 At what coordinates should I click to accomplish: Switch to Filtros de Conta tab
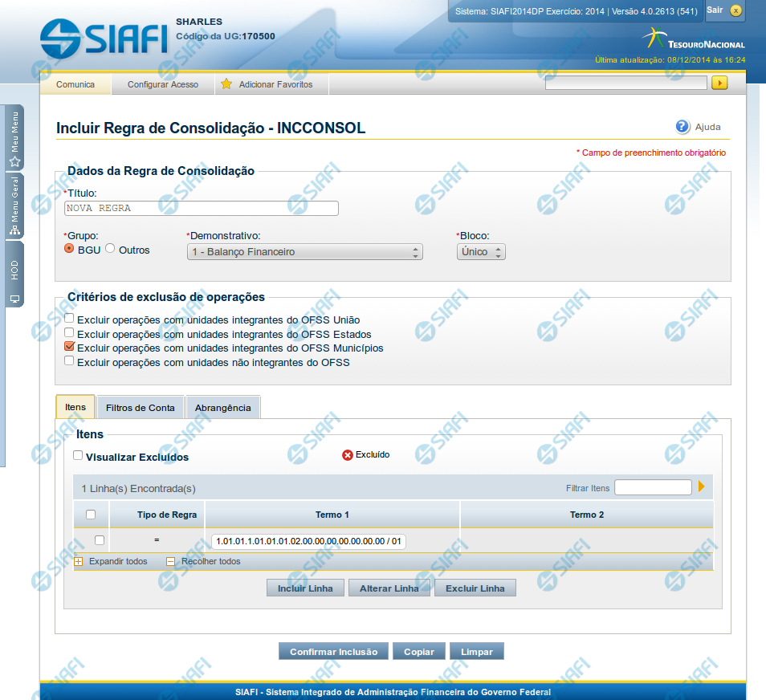click(140, 408)
